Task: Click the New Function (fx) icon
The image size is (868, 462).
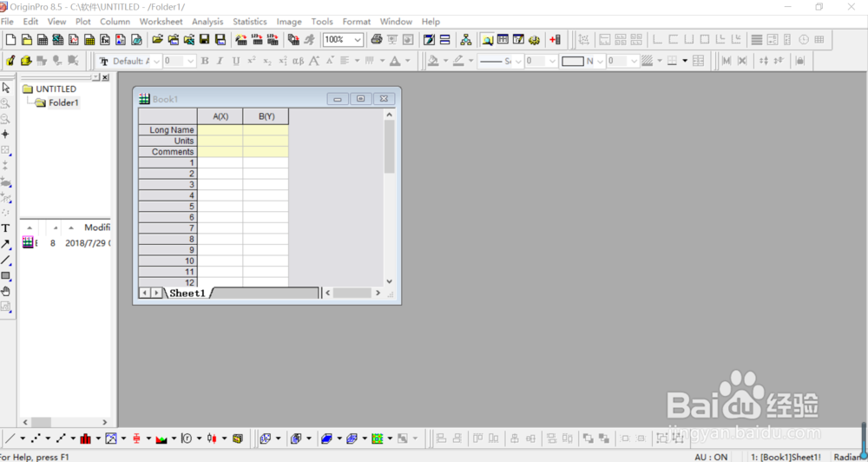Action: pos(105,39)
